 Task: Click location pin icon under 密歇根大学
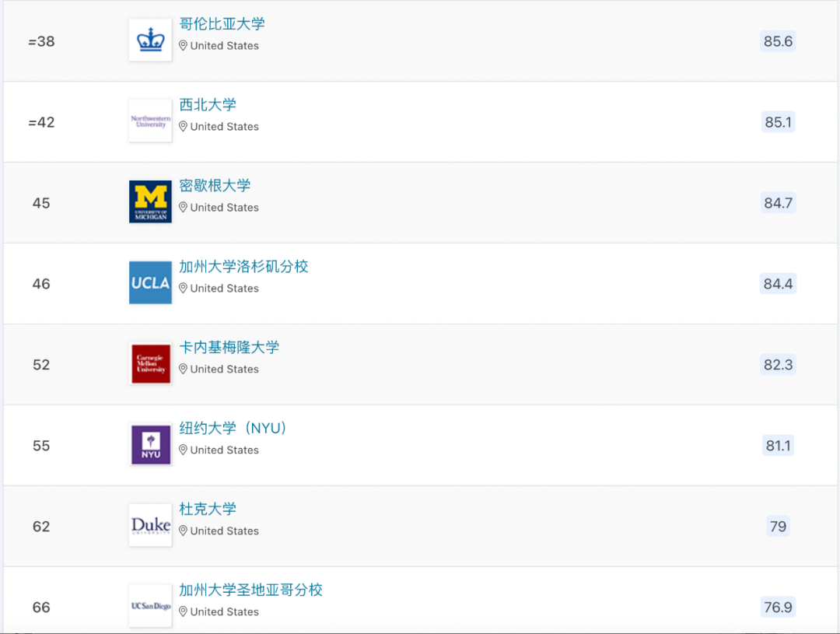click(184, 208)
